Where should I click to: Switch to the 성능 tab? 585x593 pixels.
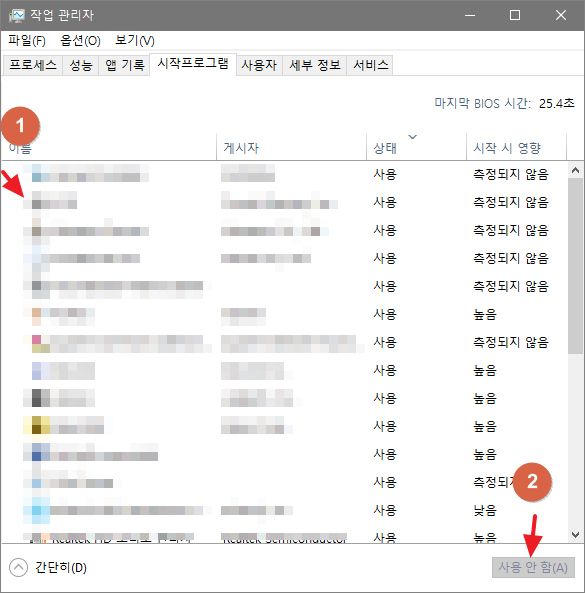(81, 65)
